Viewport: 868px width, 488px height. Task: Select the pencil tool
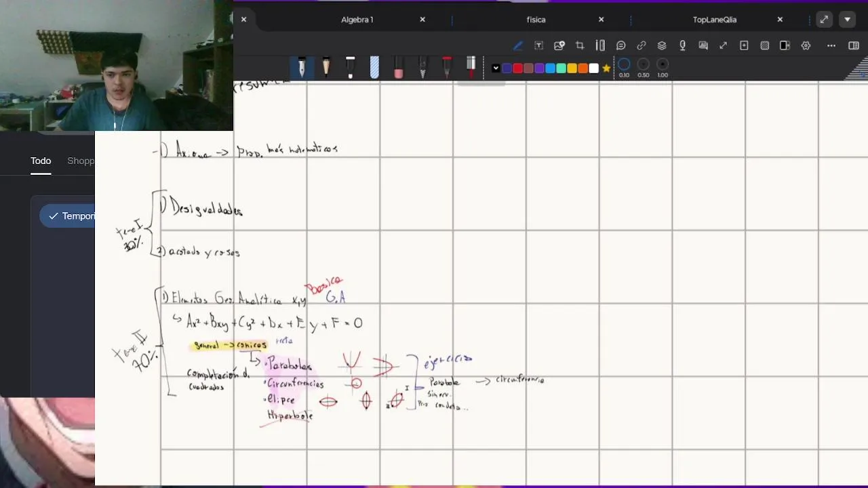[326, 67]
